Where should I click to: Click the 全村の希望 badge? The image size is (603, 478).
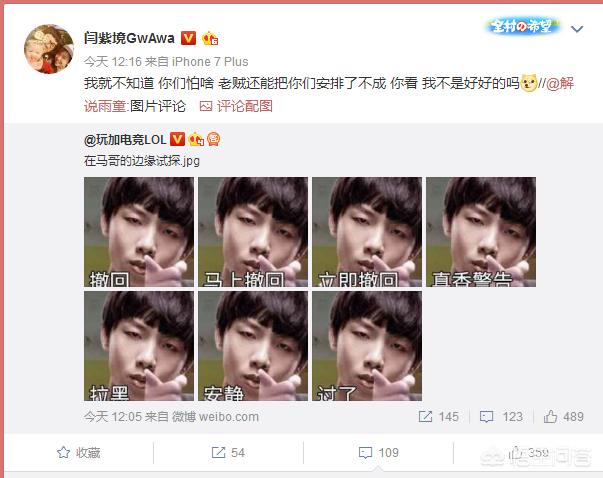coord(521,27)
